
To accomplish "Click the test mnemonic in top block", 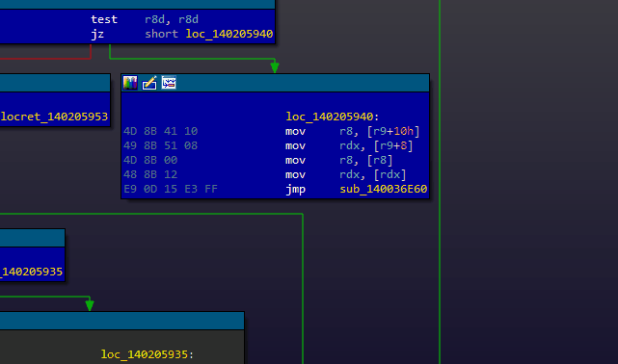I will tap(104, 19).
